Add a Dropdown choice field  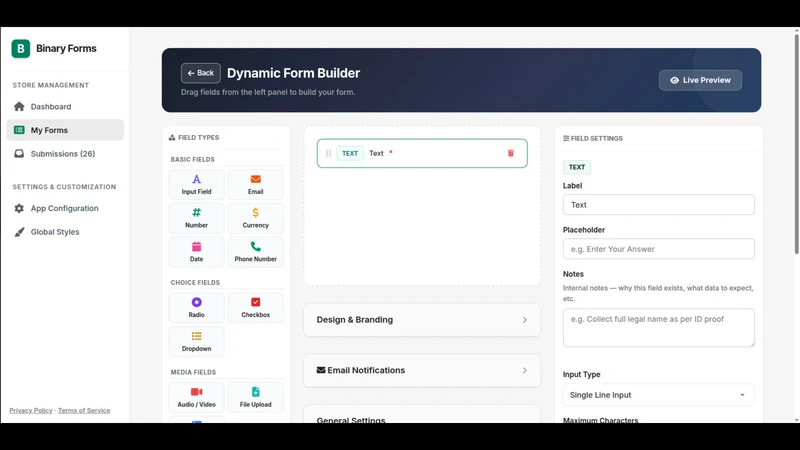pos(196,341)
